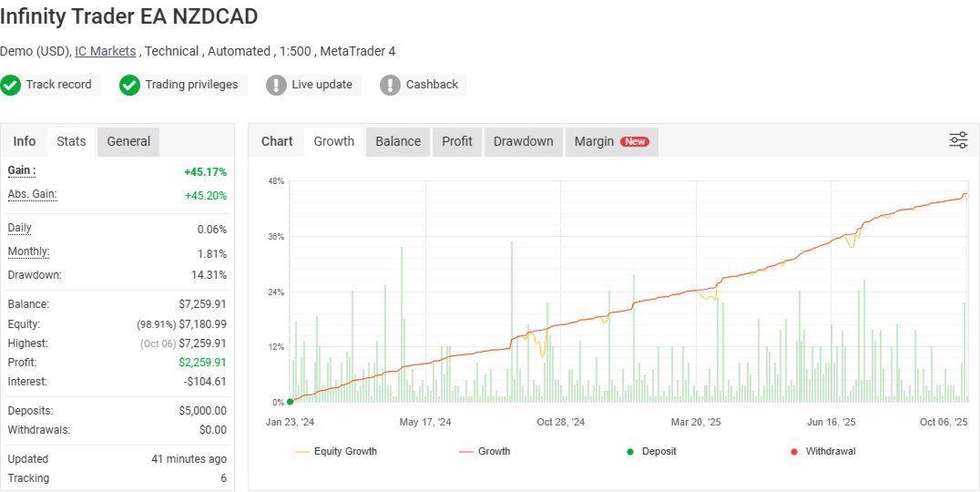Open the General stats tab

[x=128, y=142]
